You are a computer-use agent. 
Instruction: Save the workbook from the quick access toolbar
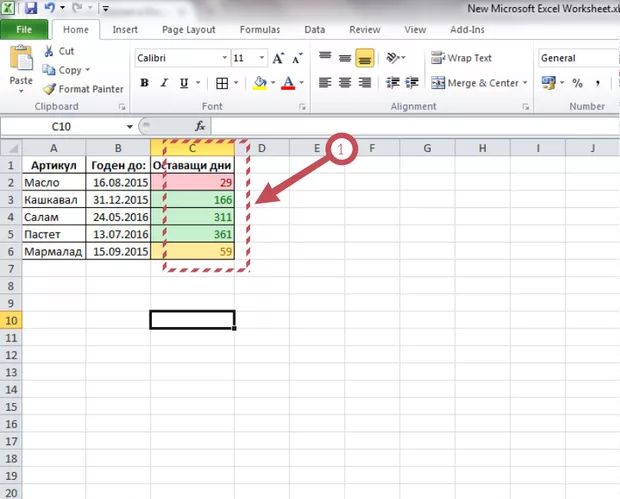click(x=31, y=7)
